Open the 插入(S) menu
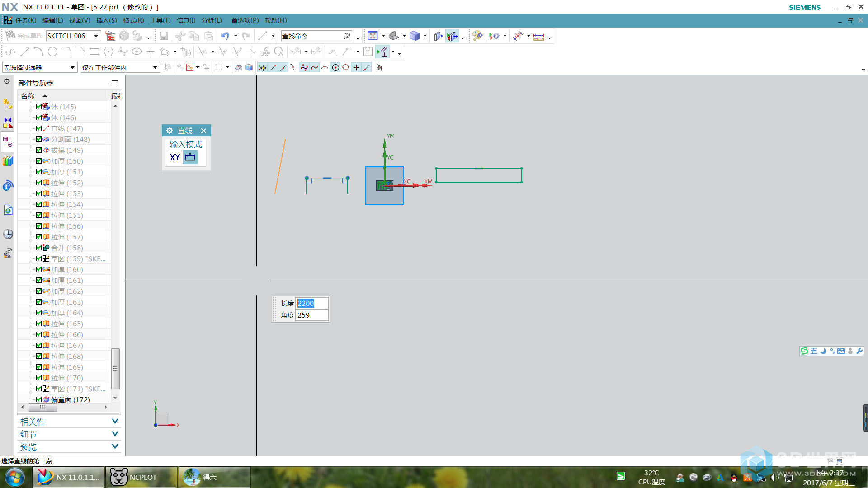The image size is (868, 488). tap(106, 20)
